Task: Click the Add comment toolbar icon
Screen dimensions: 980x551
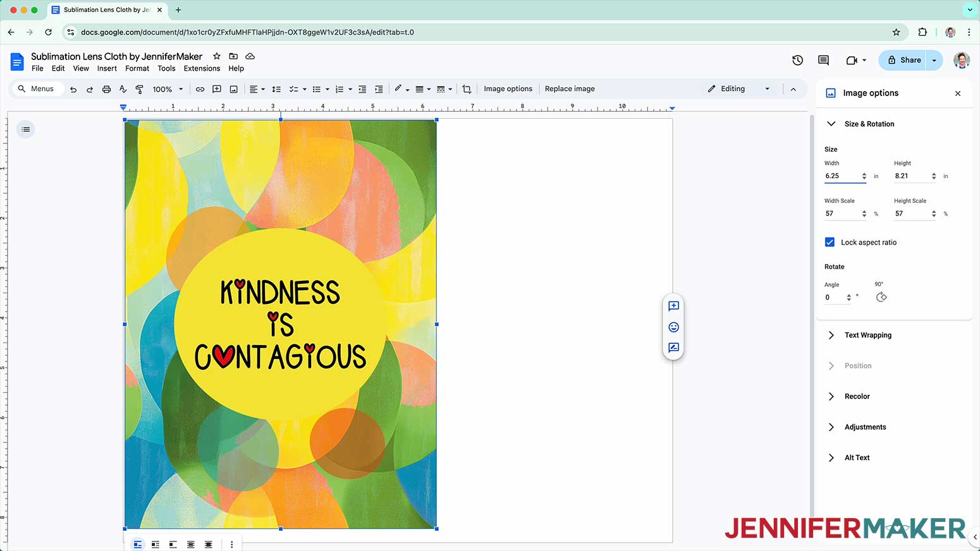Action: point(217,89)
